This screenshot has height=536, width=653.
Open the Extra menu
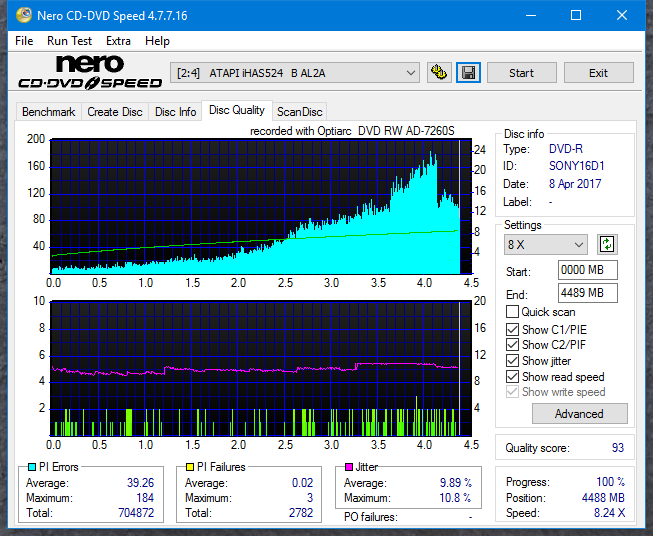[x=118, y=41]
